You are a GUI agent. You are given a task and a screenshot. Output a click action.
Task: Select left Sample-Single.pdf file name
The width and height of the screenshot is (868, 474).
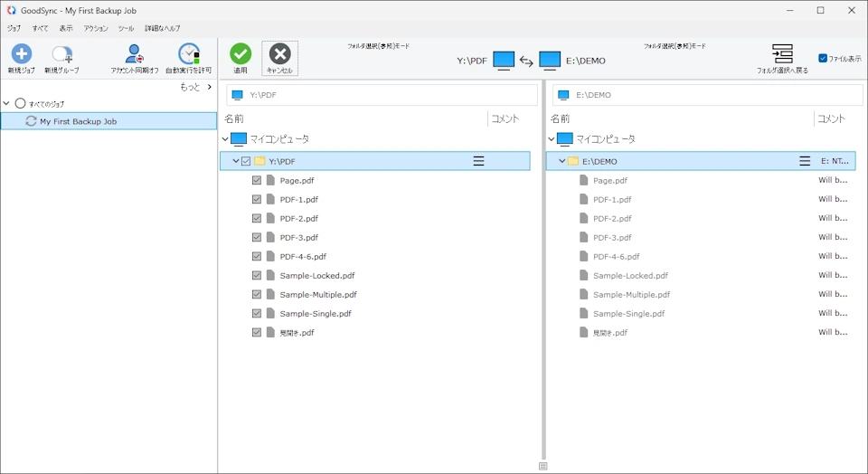pos(316,313)
